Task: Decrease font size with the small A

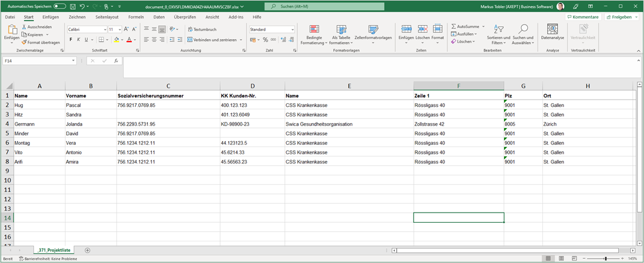Action: click(134, 29)
